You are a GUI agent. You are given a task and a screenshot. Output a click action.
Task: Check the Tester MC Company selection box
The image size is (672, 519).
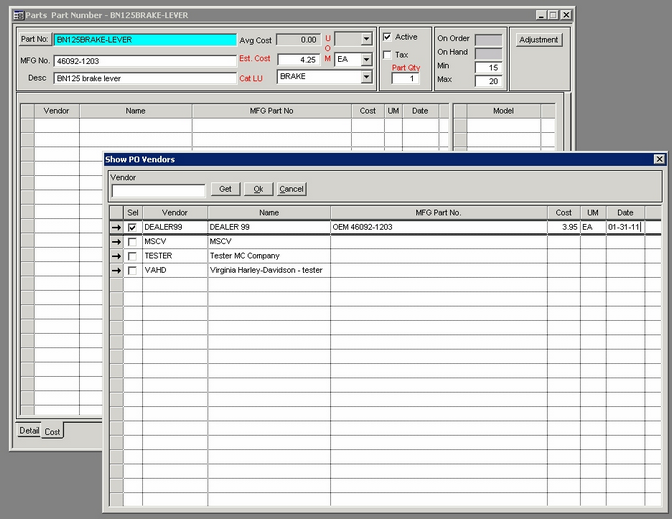(x=132, y=256)
